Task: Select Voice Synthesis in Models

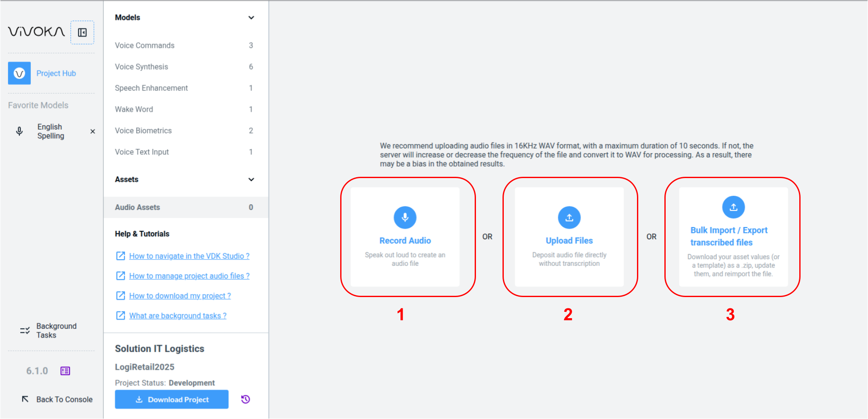Action: 141,67
